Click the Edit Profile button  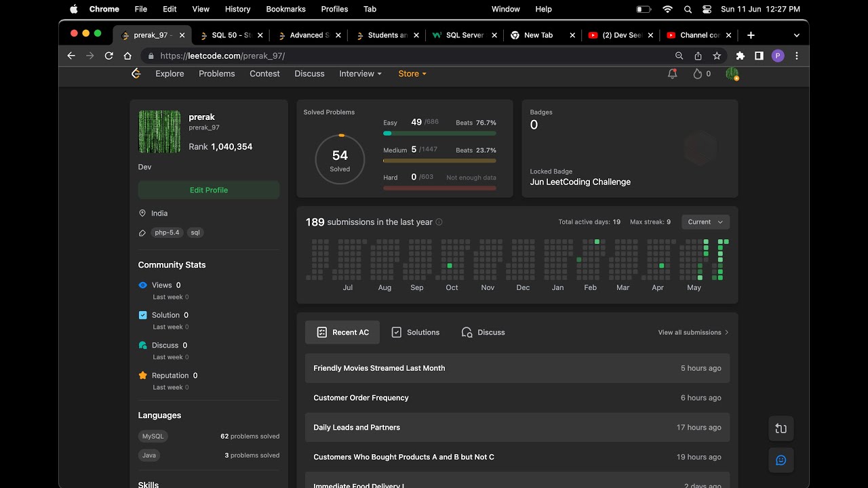point(209,190)
